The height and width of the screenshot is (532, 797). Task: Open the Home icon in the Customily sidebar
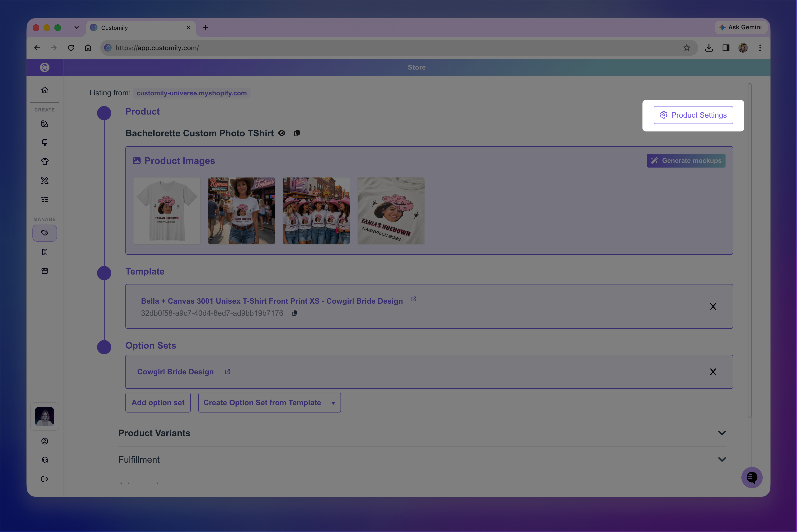point(44,90)
